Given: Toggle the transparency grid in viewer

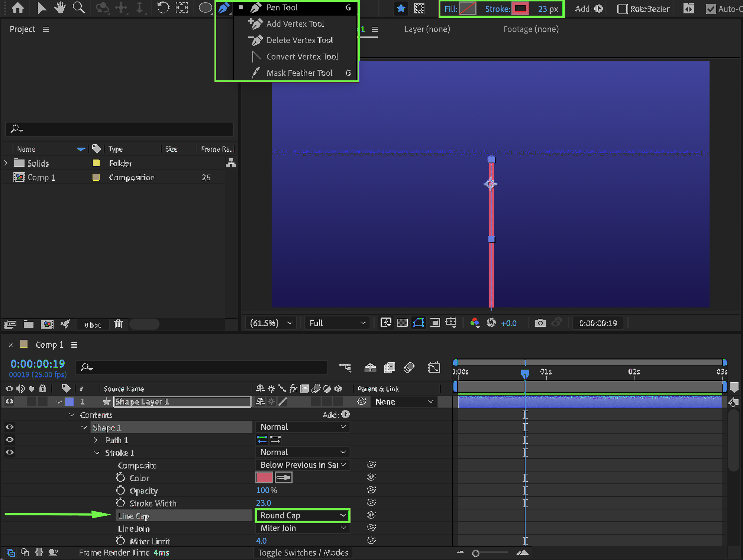Looking at the screenshot, I should pyautogui.click(x=402, y=323).
